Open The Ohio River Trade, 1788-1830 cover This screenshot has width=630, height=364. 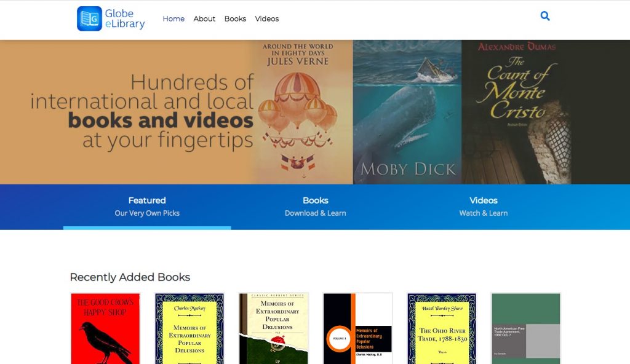click(x=442, y=328)
